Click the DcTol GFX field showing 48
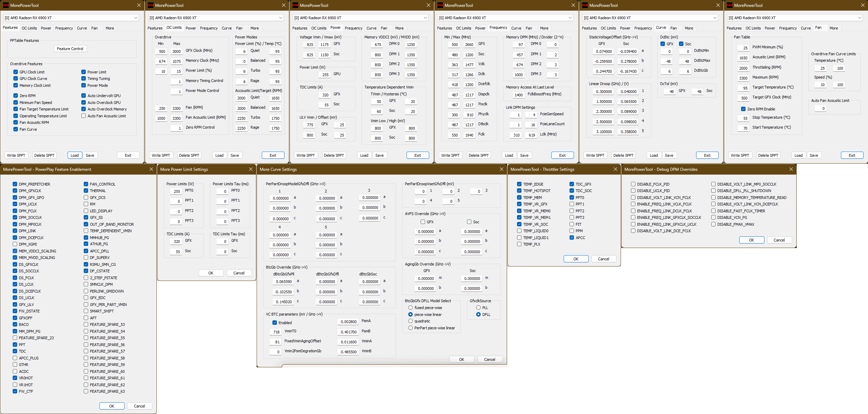Image resolution: width=868 pixels, height=414 pixels. (x=670, y=92)
